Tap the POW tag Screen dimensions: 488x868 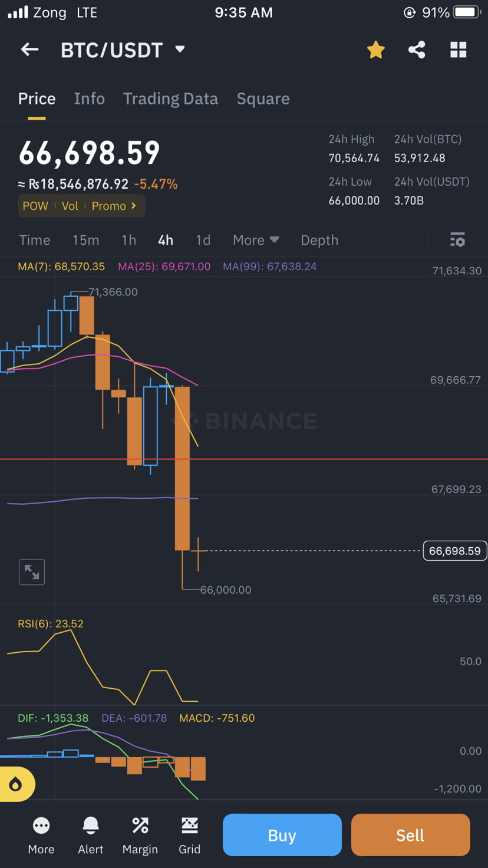(x=35, y=206)
